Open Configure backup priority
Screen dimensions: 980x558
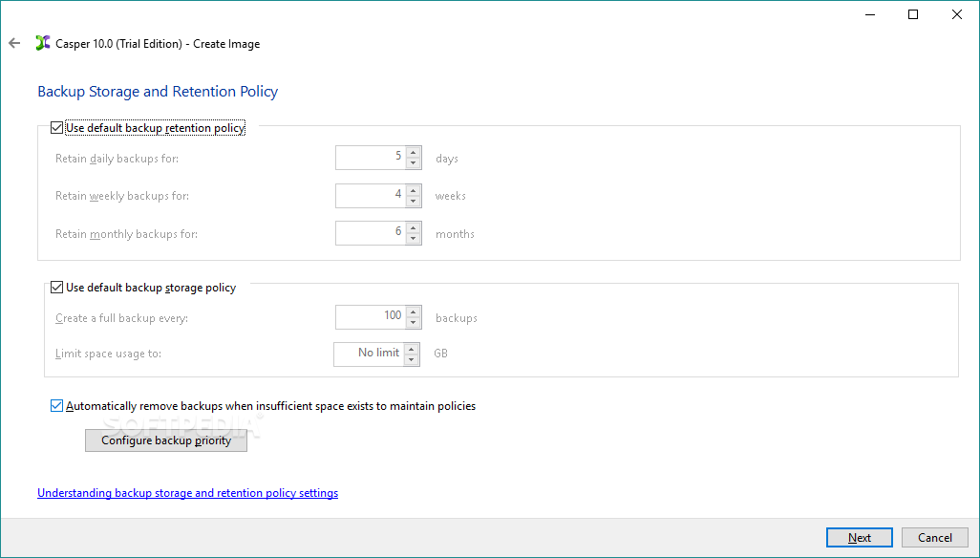click(x=166, y=440)
